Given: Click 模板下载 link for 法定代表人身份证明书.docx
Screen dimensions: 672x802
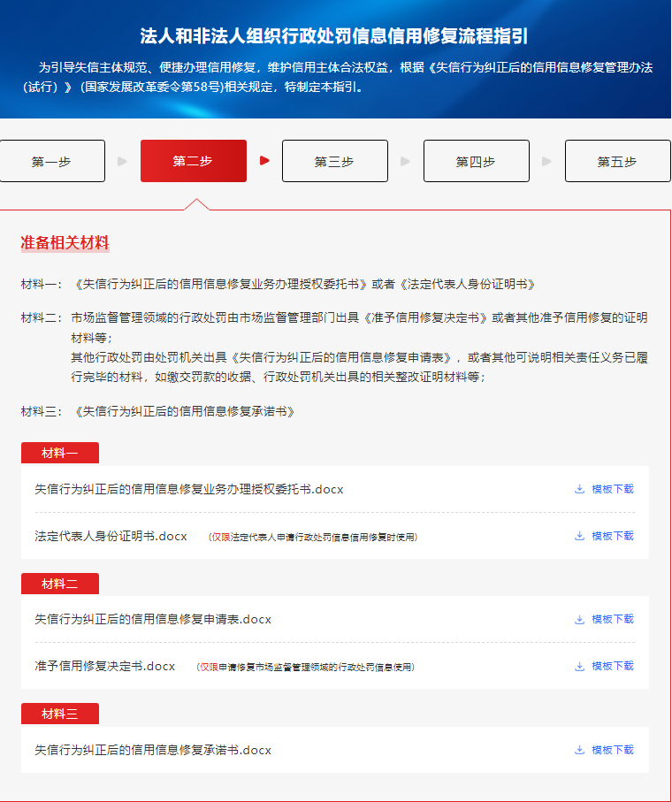Looking at the screenshot, I should coord(613,536).
